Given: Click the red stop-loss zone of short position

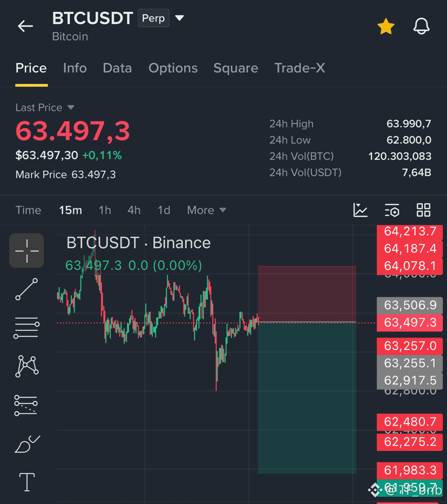Looking at the screenshot, I should pyautogui.click(x=307, y=294).
